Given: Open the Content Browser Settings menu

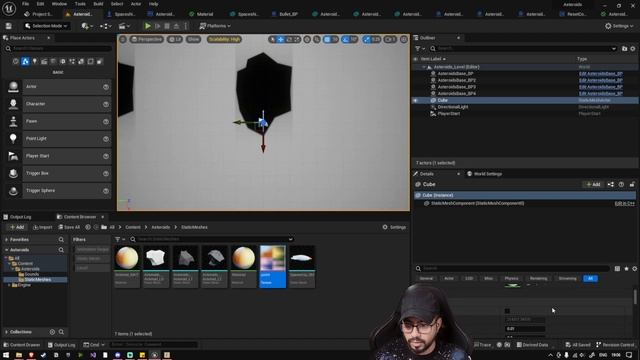Looking at the screenshot, I should (x=394, y=227).
